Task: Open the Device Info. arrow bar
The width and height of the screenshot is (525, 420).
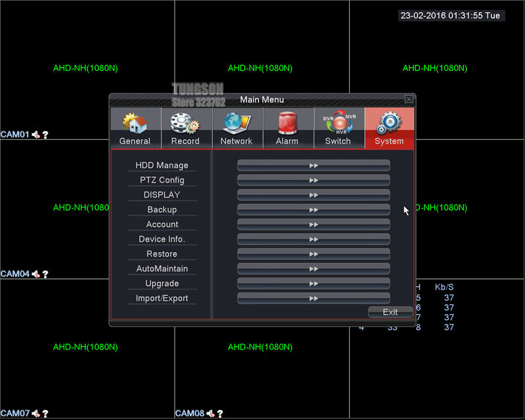Action: [314, 239]
